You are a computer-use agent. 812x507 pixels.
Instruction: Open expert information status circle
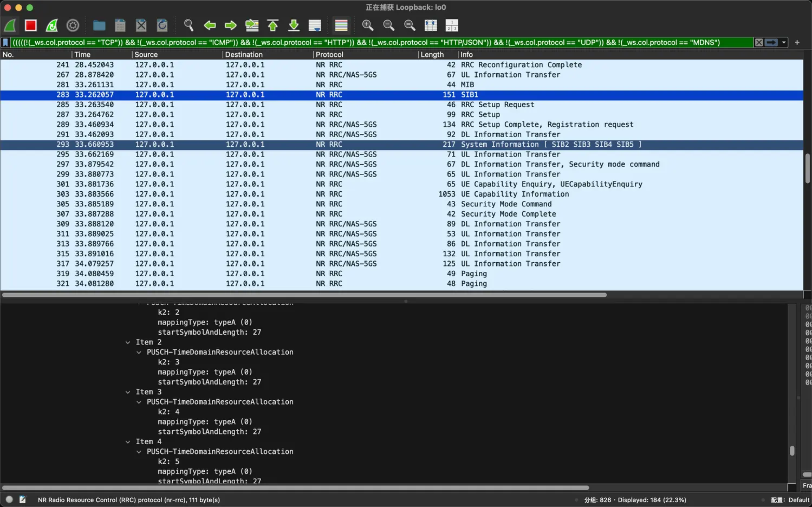[x=9, y=500]
